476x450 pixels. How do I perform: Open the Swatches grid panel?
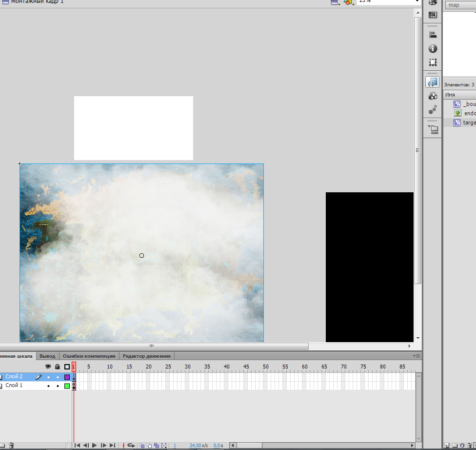coord(433,15)
